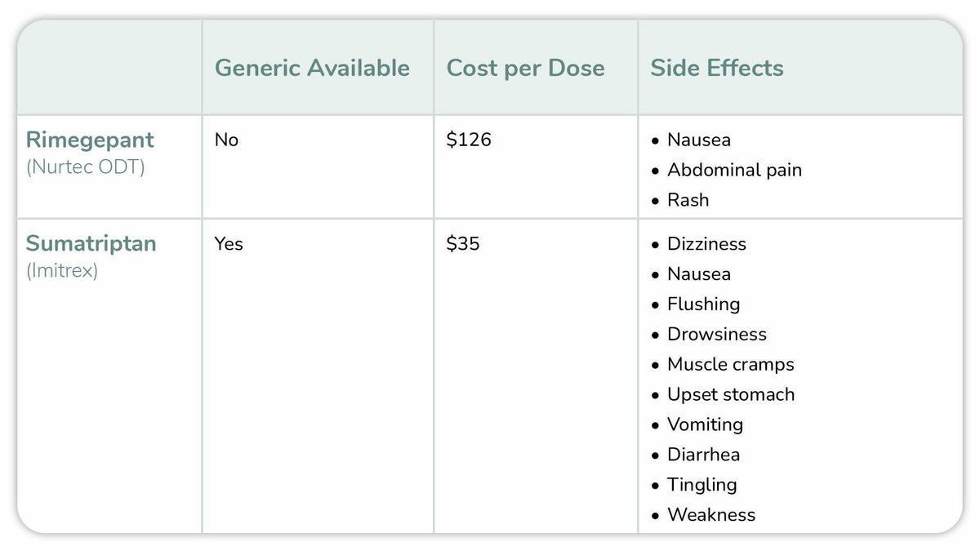Click the Yes cell for Sumatriptan
Image resolution: width=980 pixels, height=551 pixels.
tap(229, 244)
